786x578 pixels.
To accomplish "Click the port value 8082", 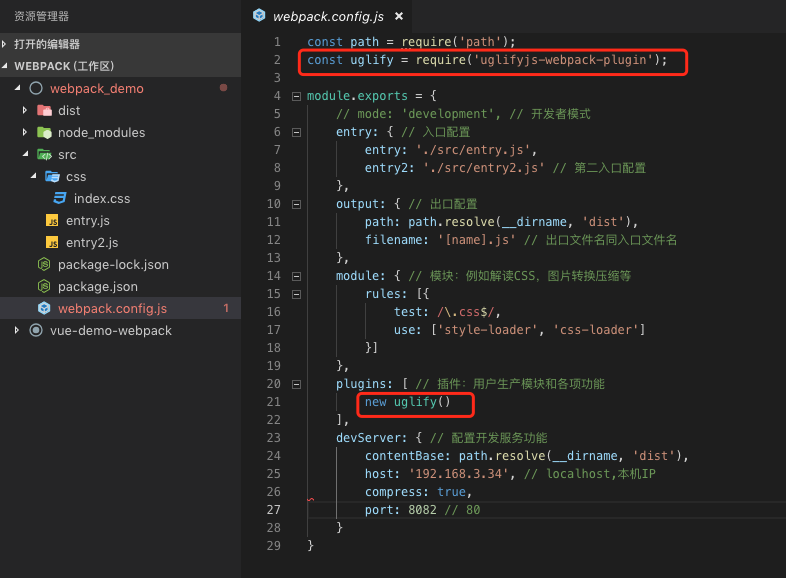I will pos(422,510).
